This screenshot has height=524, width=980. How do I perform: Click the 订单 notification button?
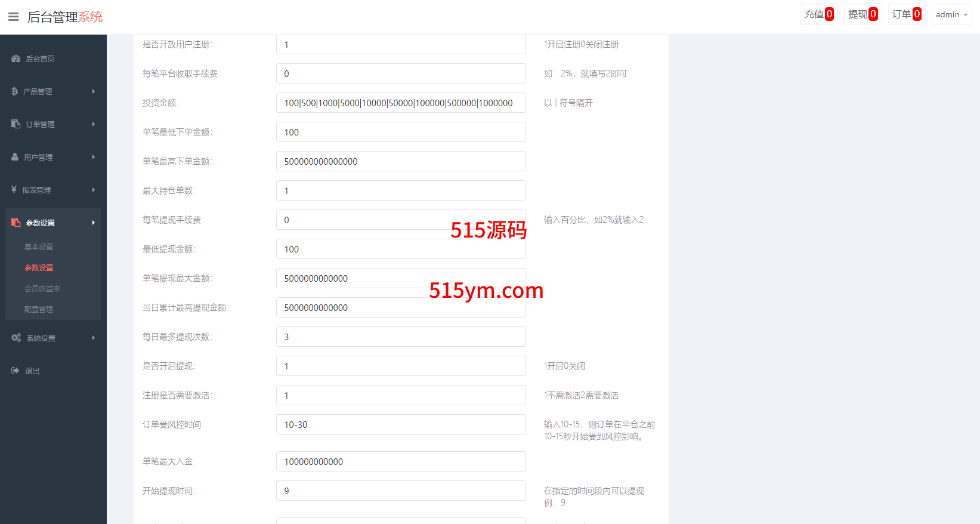pos(906,14)
